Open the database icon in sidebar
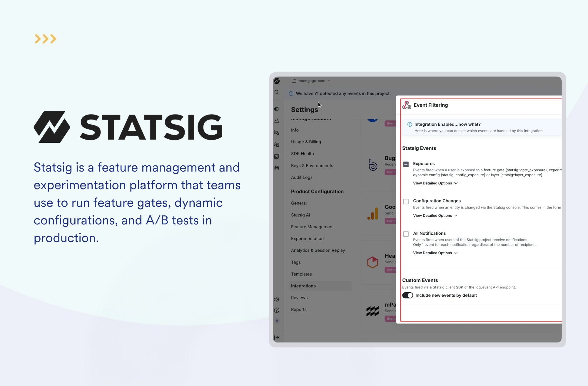This screenshot has width=588, height=386. click(x=277, y=168)
